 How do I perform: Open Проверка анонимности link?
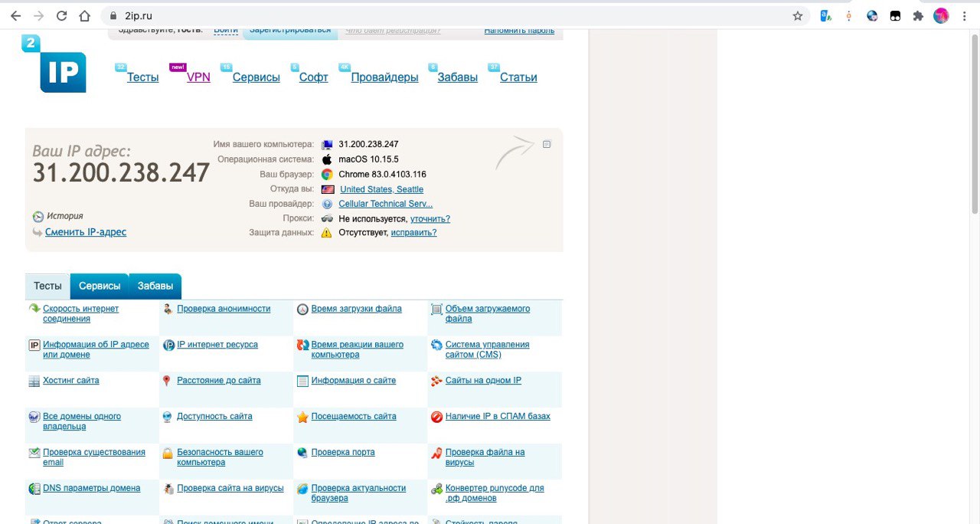[x=224, y=309]
